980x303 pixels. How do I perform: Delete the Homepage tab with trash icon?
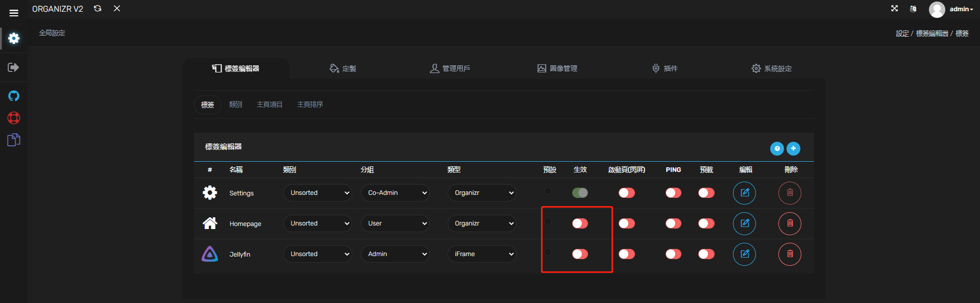click(x=790, y=223)
